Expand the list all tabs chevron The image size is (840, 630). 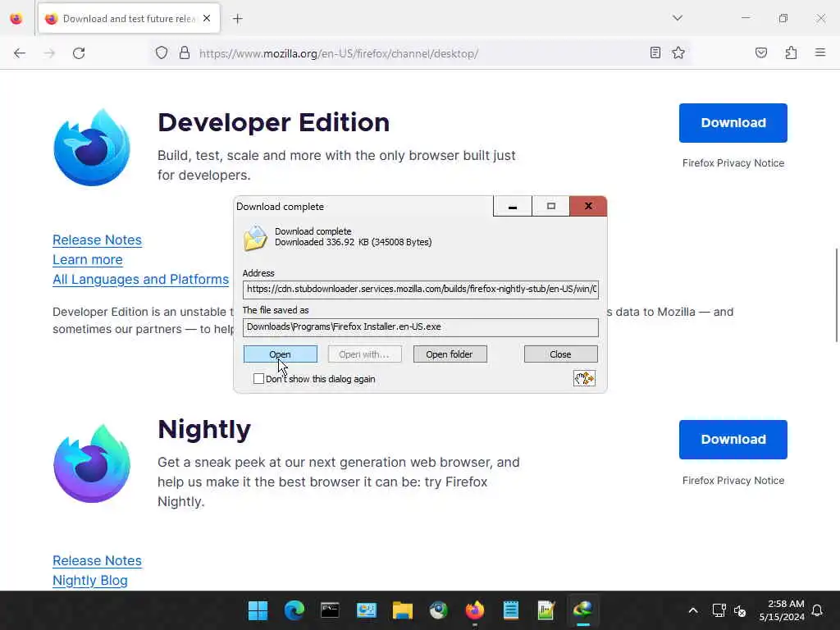[678, 18]
